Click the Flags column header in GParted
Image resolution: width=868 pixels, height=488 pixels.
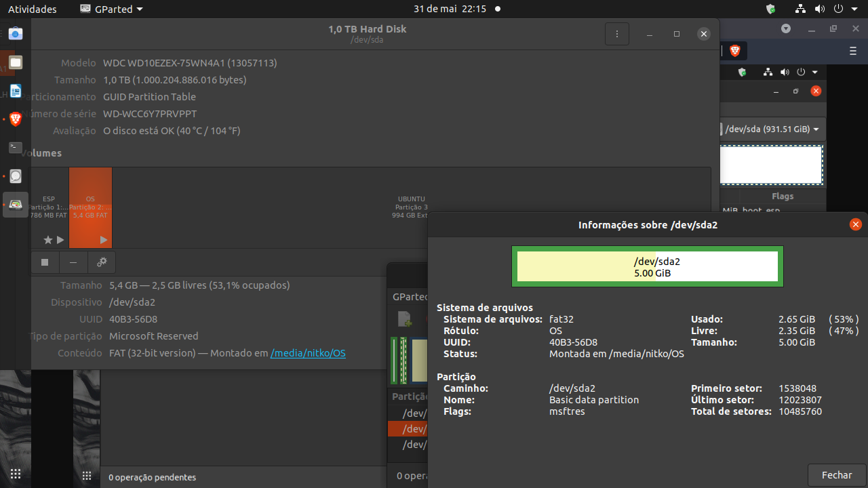[x=783, y=196]
